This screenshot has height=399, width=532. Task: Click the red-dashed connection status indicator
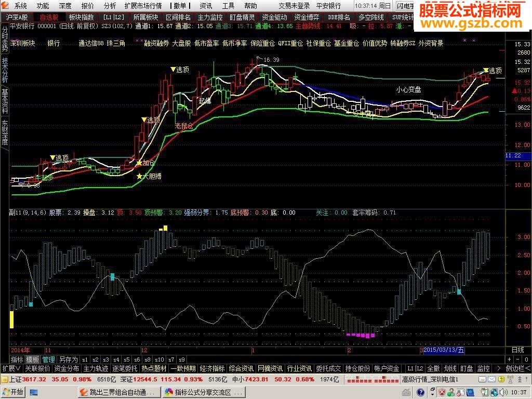pos(373,379)
